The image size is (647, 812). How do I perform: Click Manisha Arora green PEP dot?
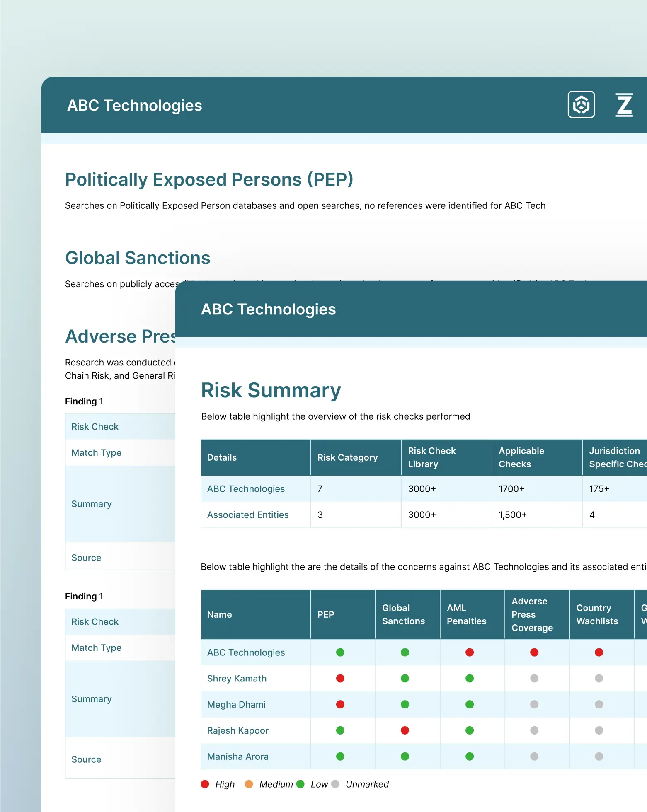pos(340,756)
